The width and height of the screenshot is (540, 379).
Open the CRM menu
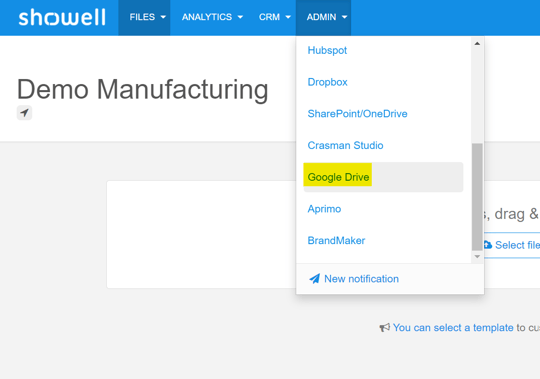click(x=274, y=18)
